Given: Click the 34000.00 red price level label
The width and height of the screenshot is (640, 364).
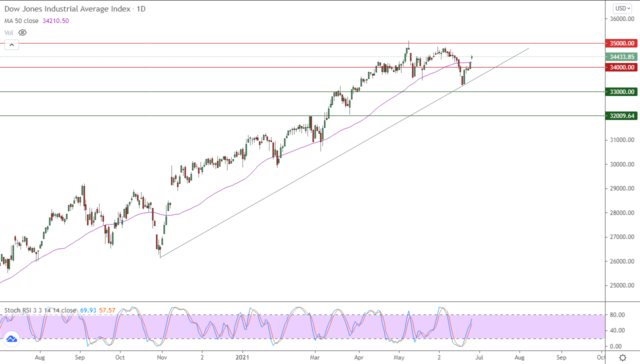Looking at the screenshot, I should (x=620, y=67).
